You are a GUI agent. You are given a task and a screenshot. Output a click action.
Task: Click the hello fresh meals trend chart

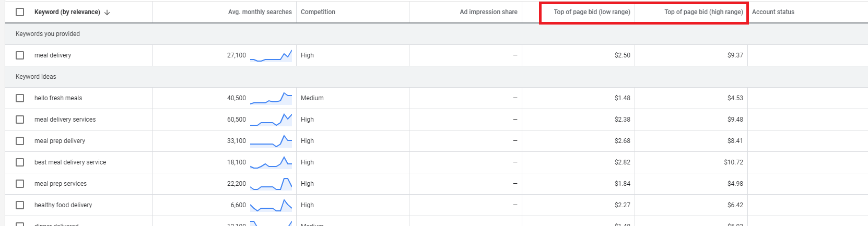(x=271, y=98)
